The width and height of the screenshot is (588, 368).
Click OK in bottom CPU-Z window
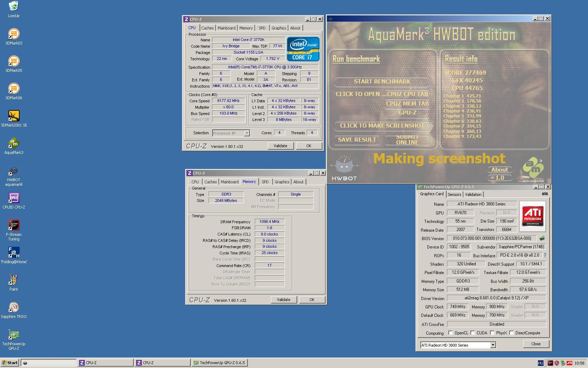[312, 300]
